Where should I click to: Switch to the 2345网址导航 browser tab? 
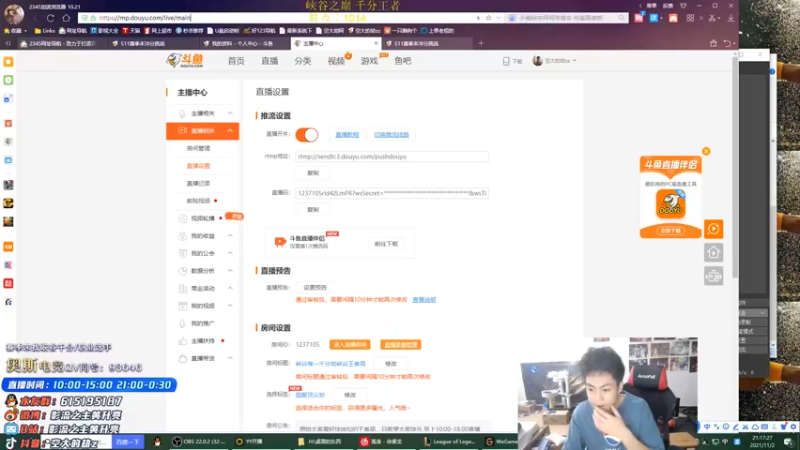60,43
